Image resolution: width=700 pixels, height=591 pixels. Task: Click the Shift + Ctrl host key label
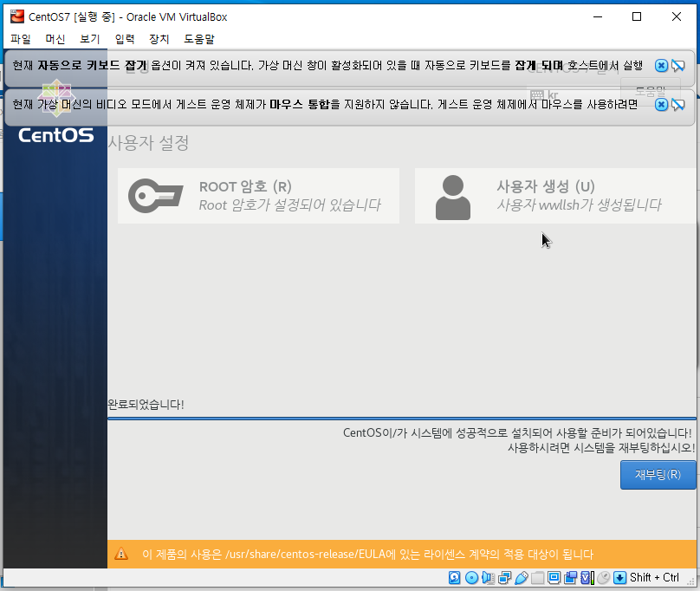654,578
